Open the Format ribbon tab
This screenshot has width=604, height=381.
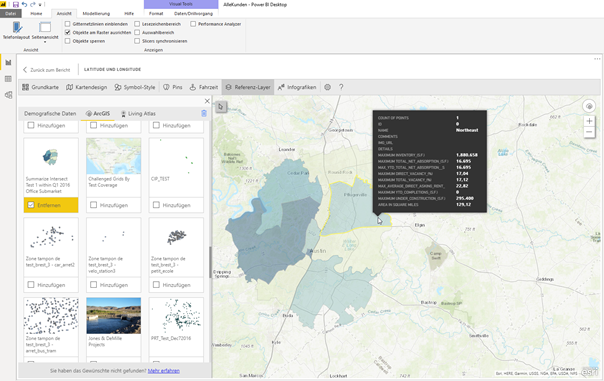tap(156, 13)
